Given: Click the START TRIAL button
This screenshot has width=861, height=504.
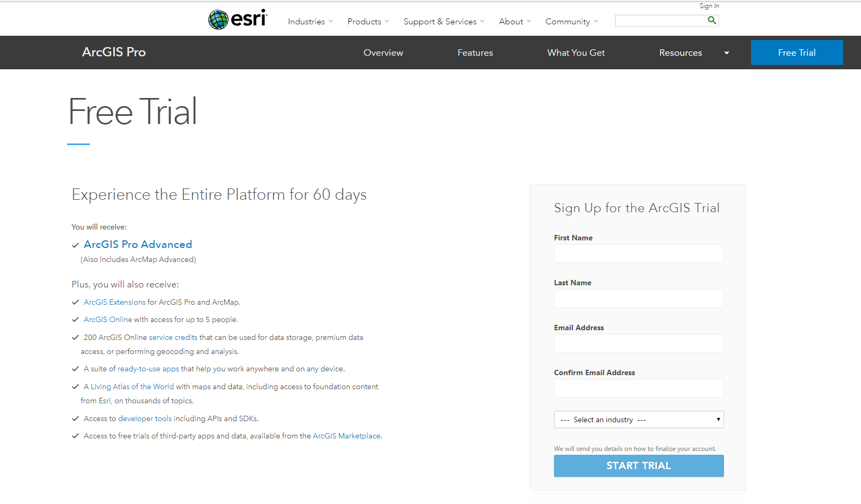Looking at the screenshot, I should tap(639, 466).
